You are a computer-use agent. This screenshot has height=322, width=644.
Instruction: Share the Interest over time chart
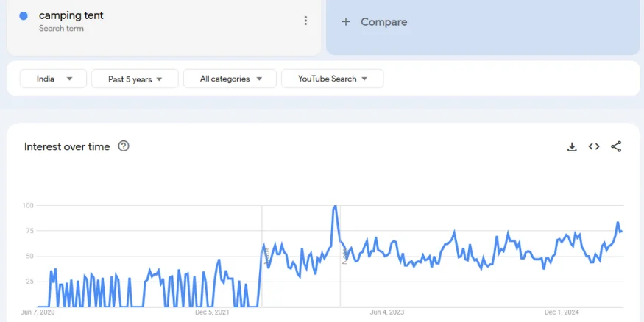pos(616,147)
